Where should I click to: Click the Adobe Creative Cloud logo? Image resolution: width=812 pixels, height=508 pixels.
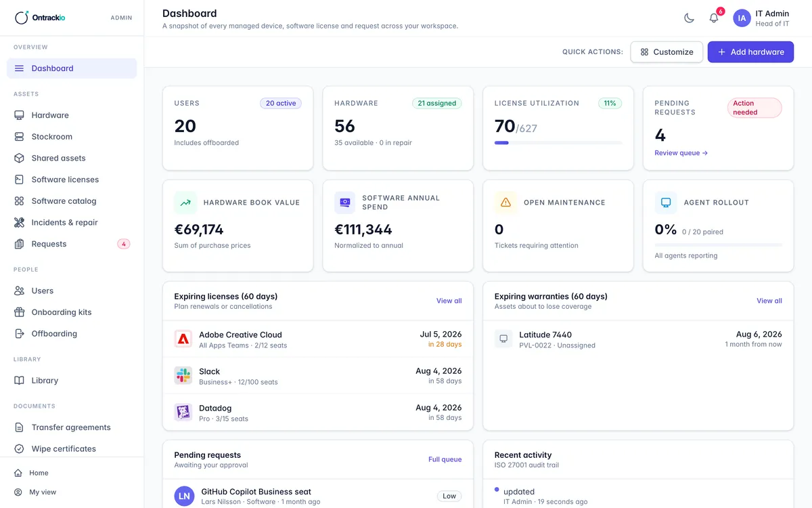183,339
